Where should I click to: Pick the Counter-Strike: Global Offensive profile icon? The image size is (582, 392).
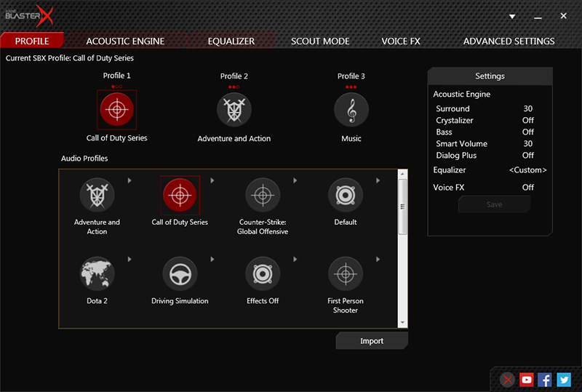pyautogui.click(x=263, y=195)
